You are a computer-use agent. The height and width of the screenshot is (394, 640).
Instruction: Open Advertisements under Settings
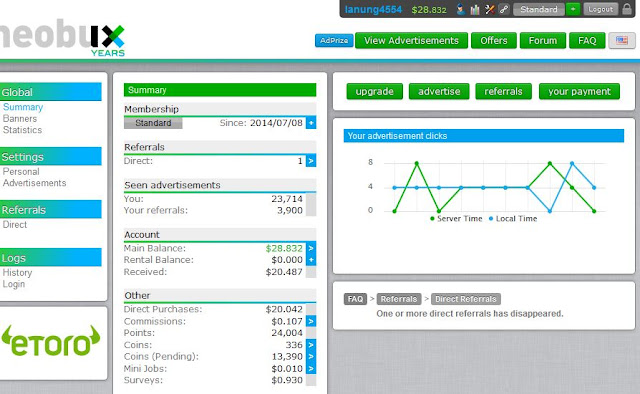tap(34, 183)
